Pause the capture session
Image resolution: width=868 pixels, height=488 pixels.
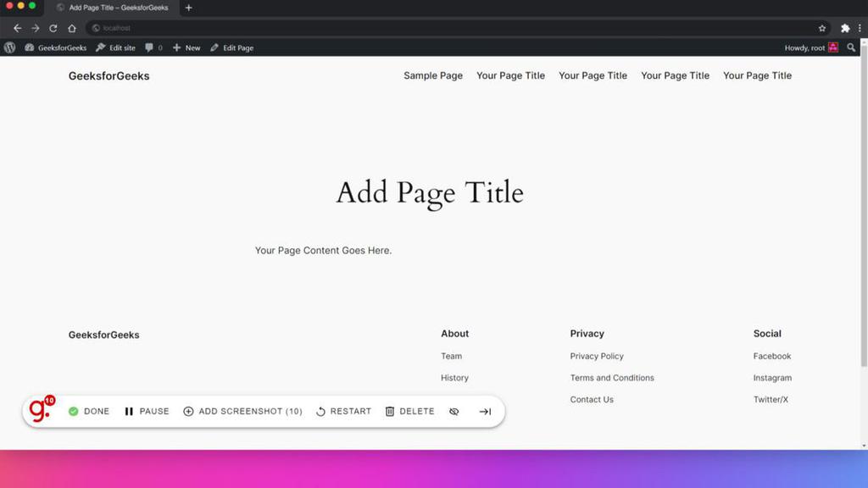pos(146,411)
